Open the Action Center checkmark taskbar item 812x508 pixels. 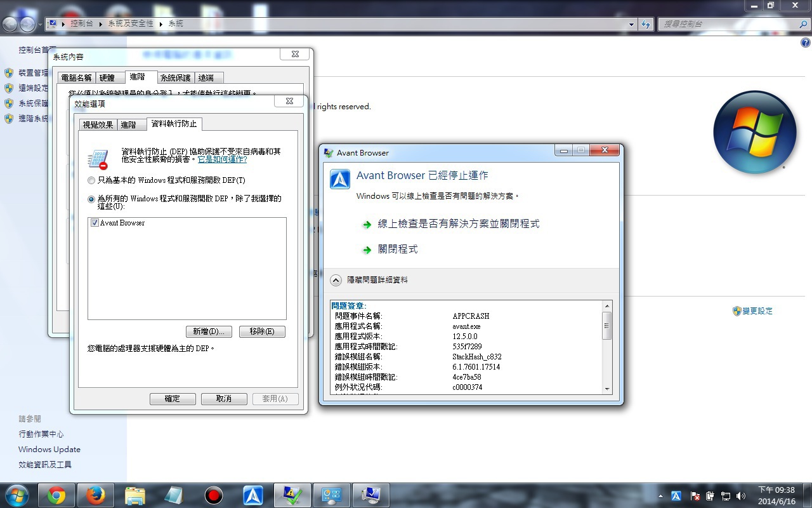[292, 495]
